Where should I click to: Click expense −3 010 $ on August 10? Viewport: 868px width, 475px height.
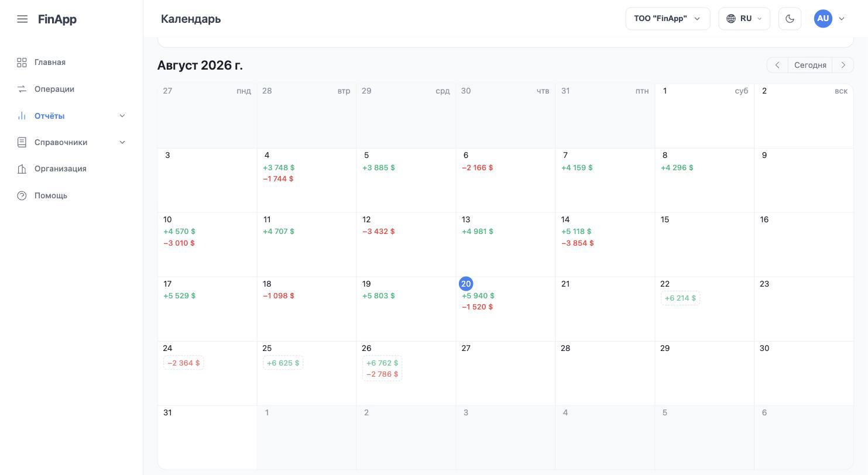pyautogui.click(x=179, y=243)
